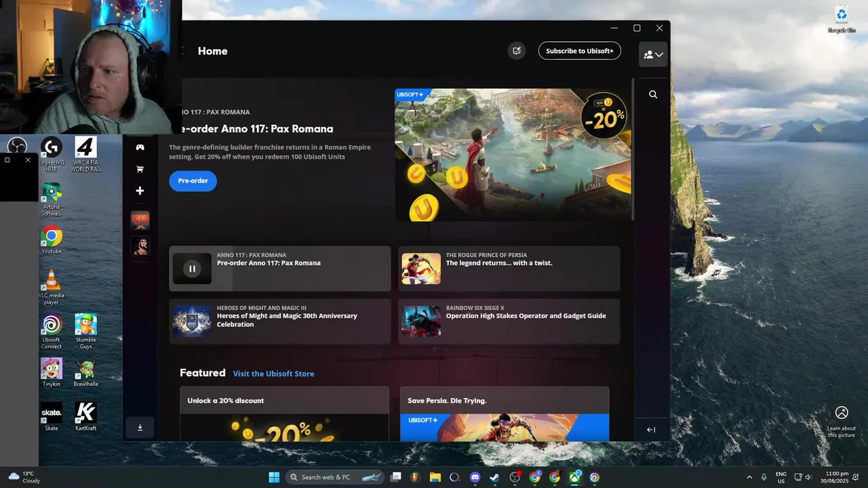Open Ubisoft Connect desktop shortcut
The image size is (868, 488).
[x=52, y=331]
